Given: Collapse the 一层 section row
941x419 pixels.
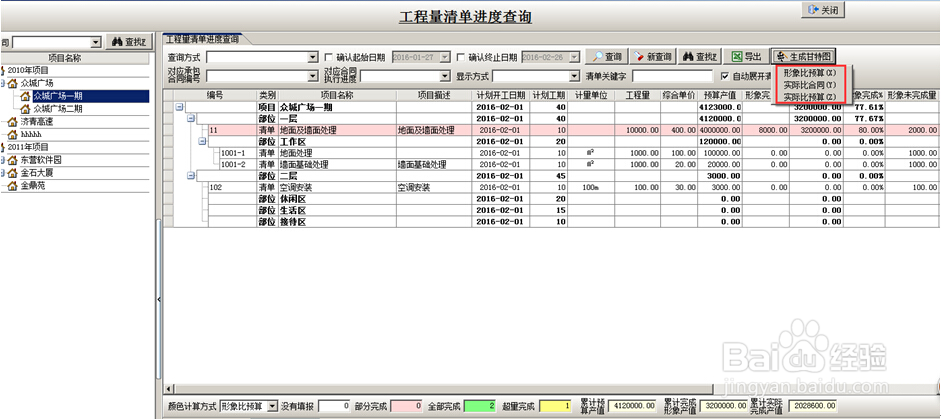Looking at the screenshot, I should 190,119.
